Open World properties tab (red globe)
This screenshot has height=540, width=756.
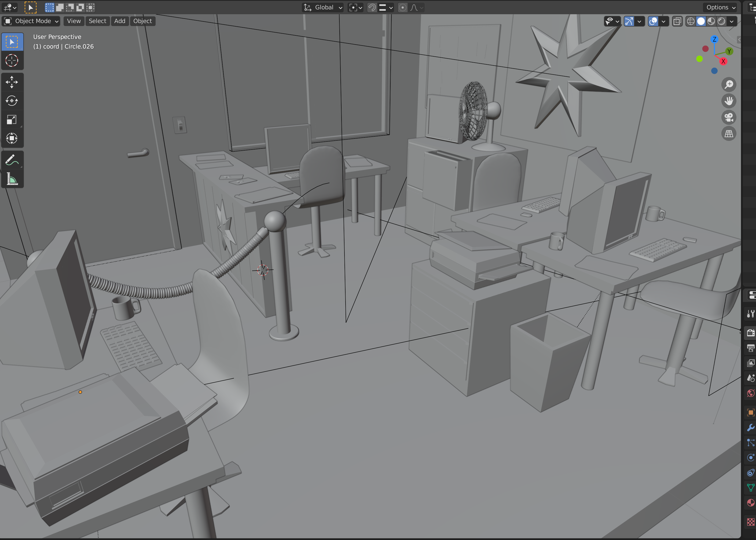point(750,393)
